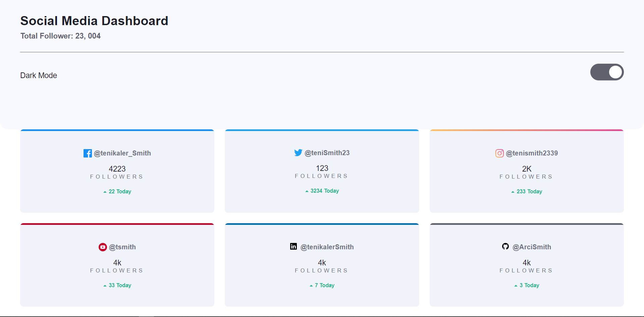Toggle the Dark Mode switch
Image resolution: width=644 pixels, height=317 pixels.
point(607,72)
